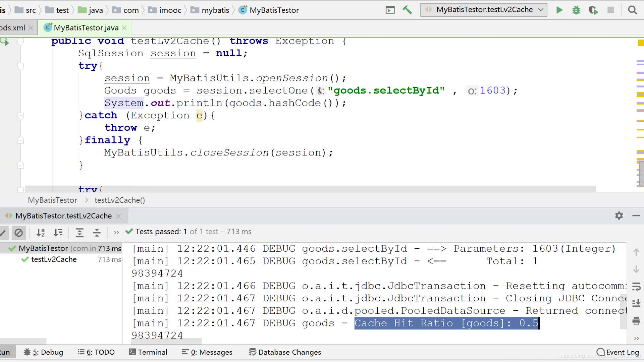Sort test results alphabetically
644x362 pixels.
pyautogui.click(x=41, y=232)
